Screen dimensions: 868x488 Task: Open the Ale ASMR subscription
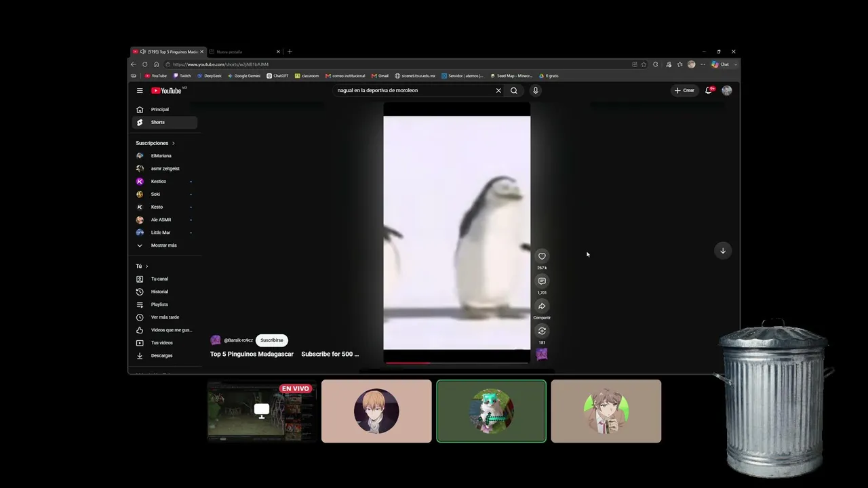pyautogui.click(x=165, y=220)
